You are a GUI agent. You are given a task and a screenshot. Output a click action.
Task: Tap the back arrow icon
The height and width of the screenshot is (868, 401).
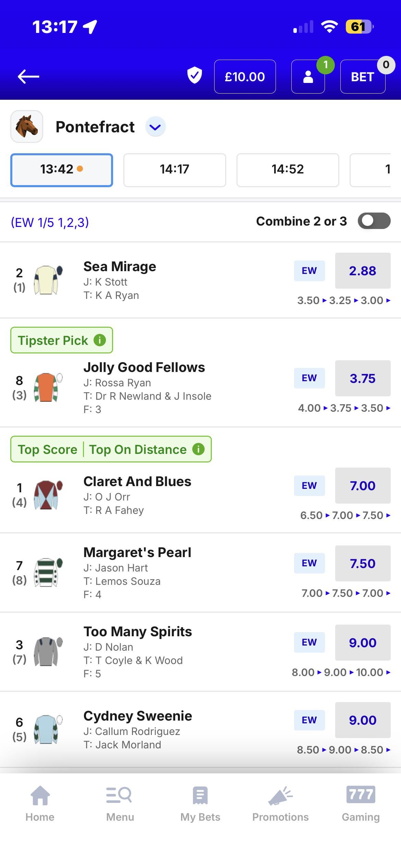[x=28, y=76]
